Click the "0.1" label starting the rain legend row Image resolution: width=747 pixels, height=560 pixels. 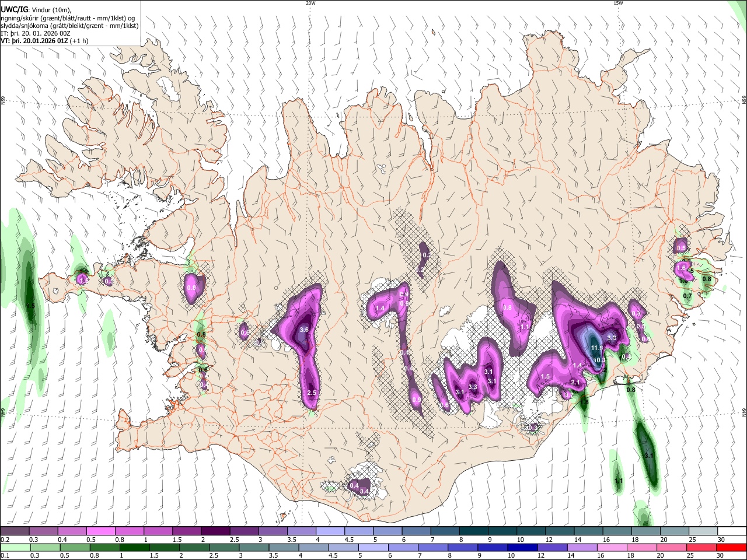(5, 556)
